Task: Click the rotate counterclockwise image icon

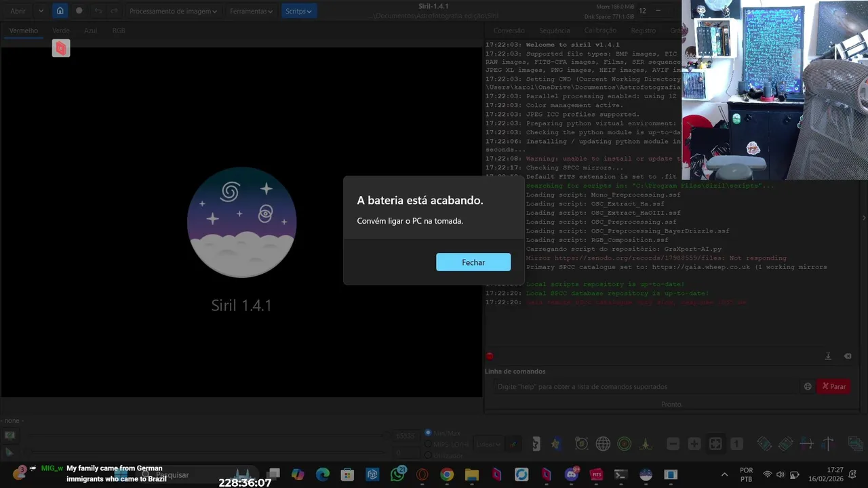Action: [764, 444]
